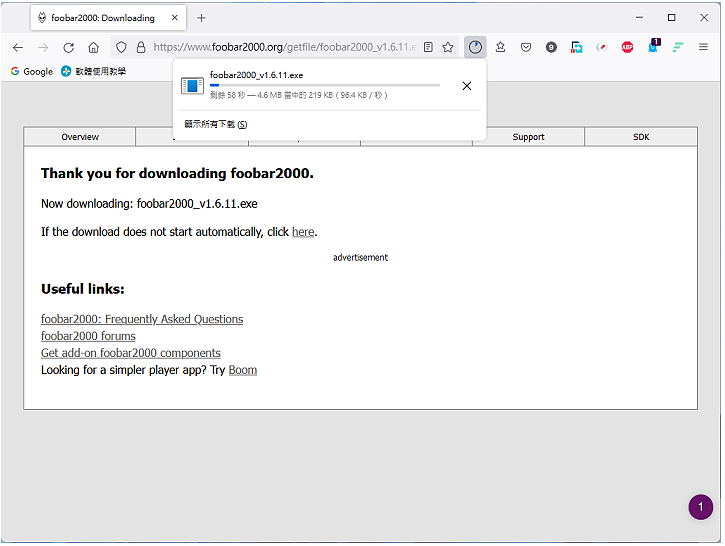Show site security padlock info
The width and height of the screenshot is (725, 546).
coord(141,47)
